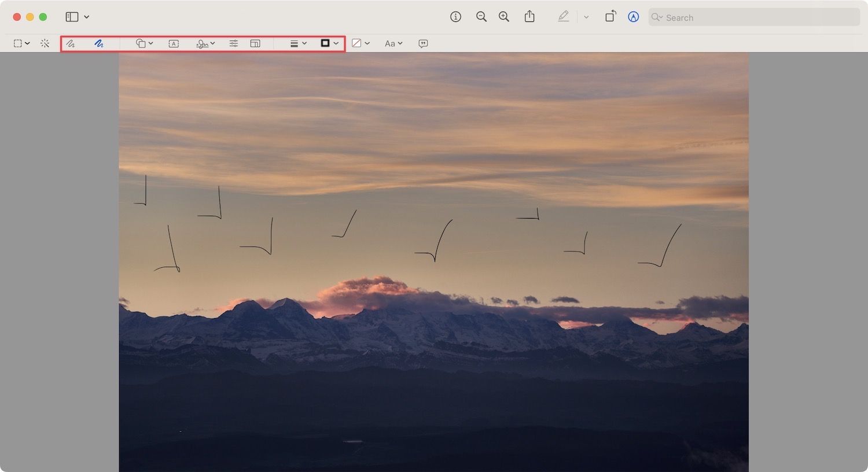This screenshot has height=472, width=868.
Task: Open the Text Style Aa menu
Action: (393, 43)
